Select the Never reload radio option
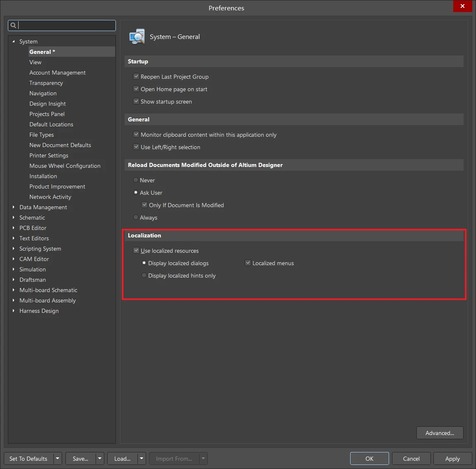This screenshot has width=476, height=469. [136, 180]
